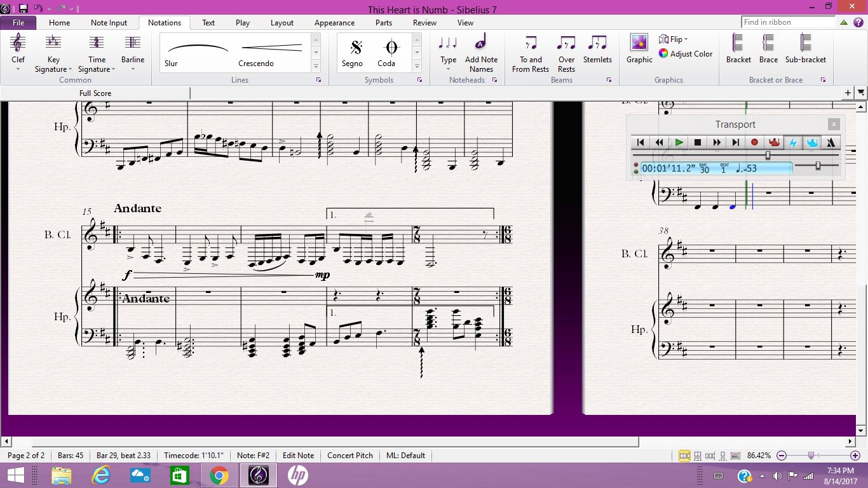The width and height of the screenshot is (868, 488).
Task: Open the View ribbon tab
Action: tap(465, 23)
